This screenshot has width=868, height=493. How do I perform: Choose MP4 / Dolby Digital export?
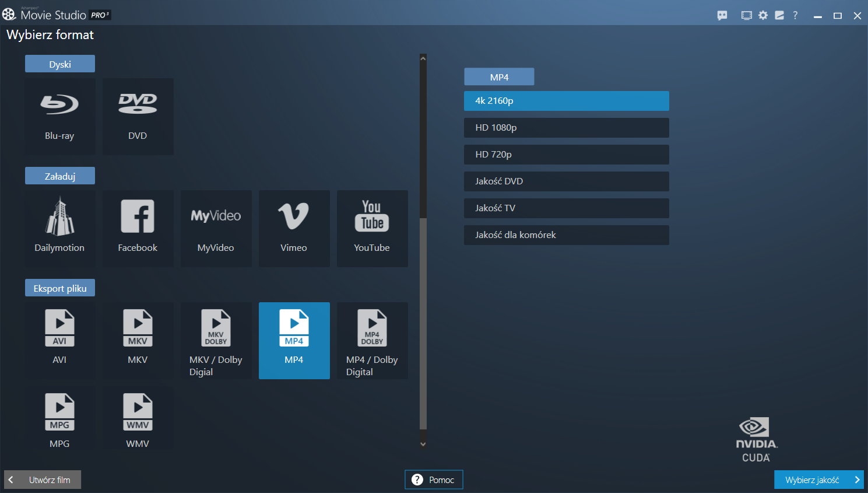(372, 341)
